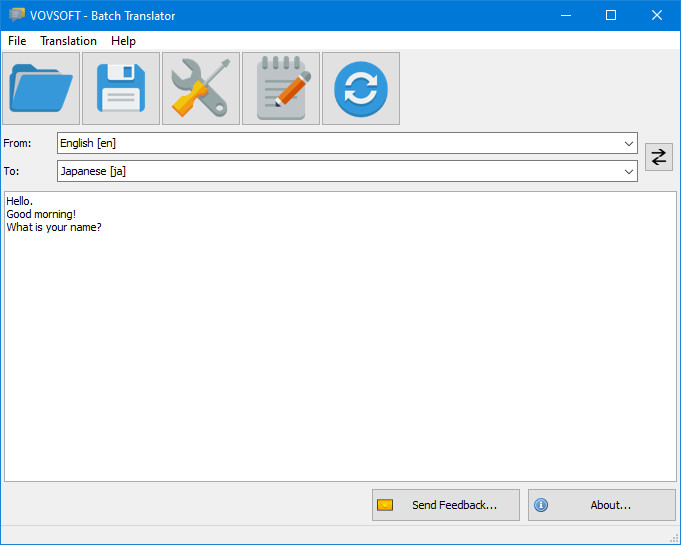Open settings via wrench and screwdriver icon
This screenshot has height=545, width=681.
(x=201, y=89)
